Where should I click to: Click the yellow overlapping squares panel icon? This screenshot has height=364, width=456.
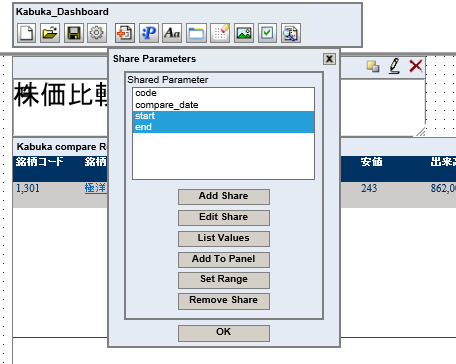373,66
